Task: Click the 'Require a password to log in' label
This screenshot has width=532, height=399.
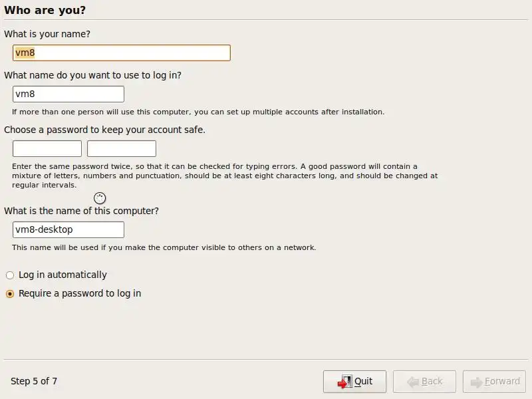Action: 80,293
